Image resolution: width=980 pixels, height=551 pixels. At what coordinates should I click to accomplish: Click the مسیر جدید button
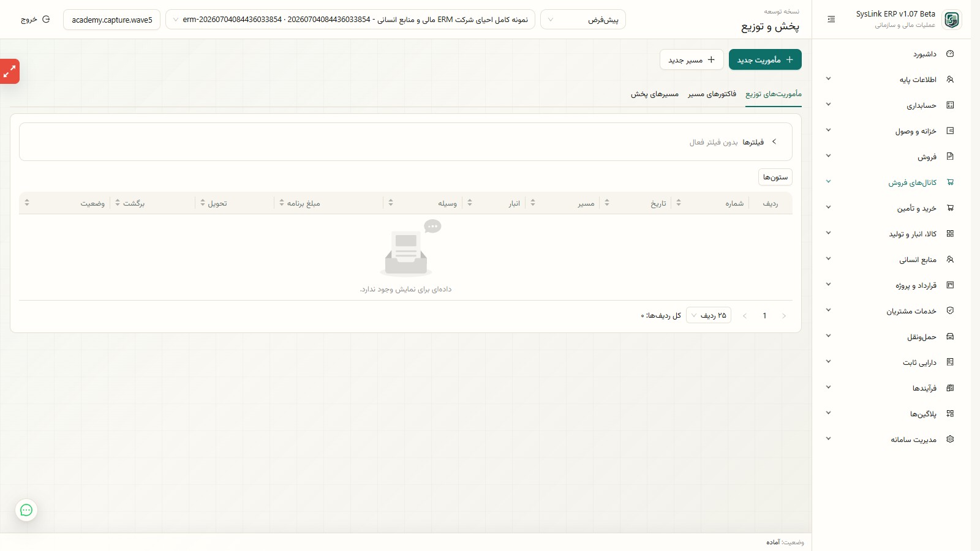click(x=692, y=60)
